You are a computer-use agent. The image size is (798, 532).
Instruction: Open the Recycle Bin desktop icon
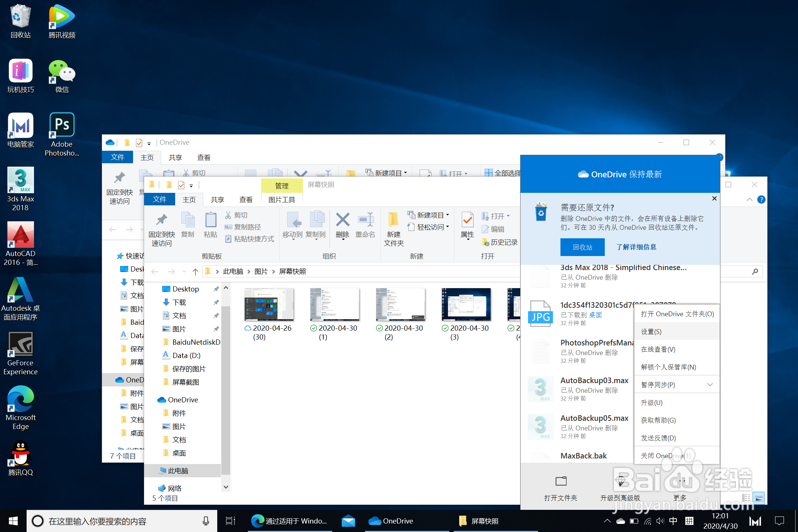[x=21, y=21]
